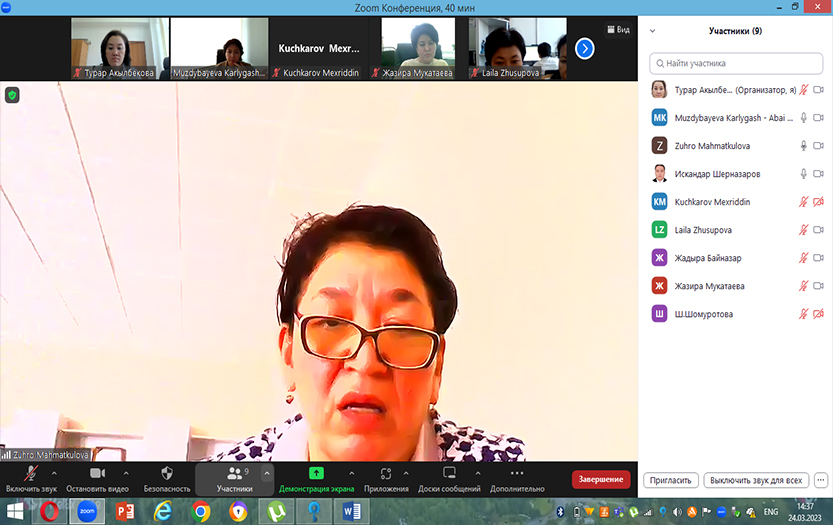Open PowerPoint from the Windows taskbar
This screenshot has width=833, height=525.
(x=125, y=511)
